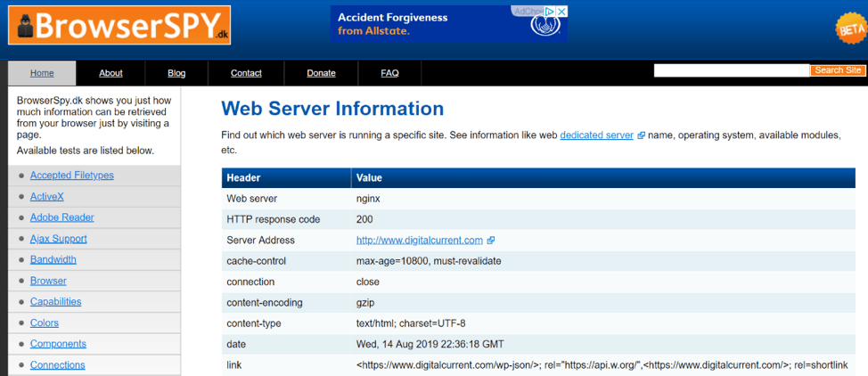Click the Server Address label
The height and width of the screenshot is (376, 868).
click(x=261, y=241)
